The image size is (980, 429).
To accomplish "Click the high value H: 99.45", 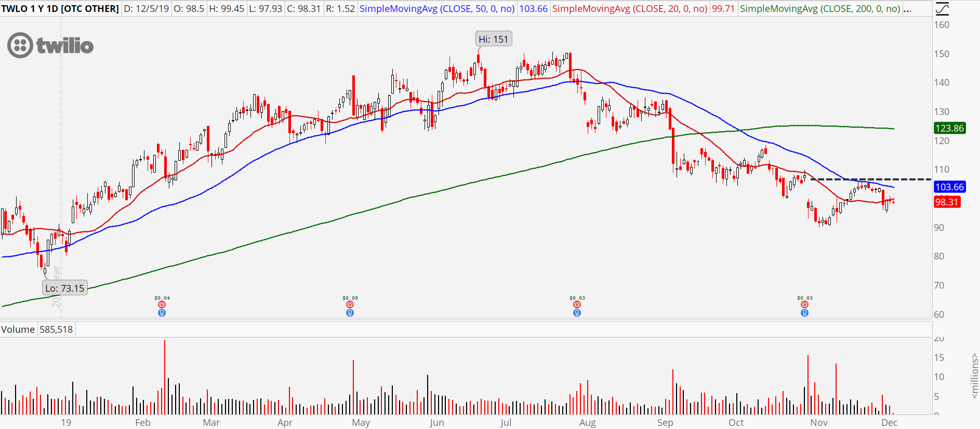I will 227,9.
